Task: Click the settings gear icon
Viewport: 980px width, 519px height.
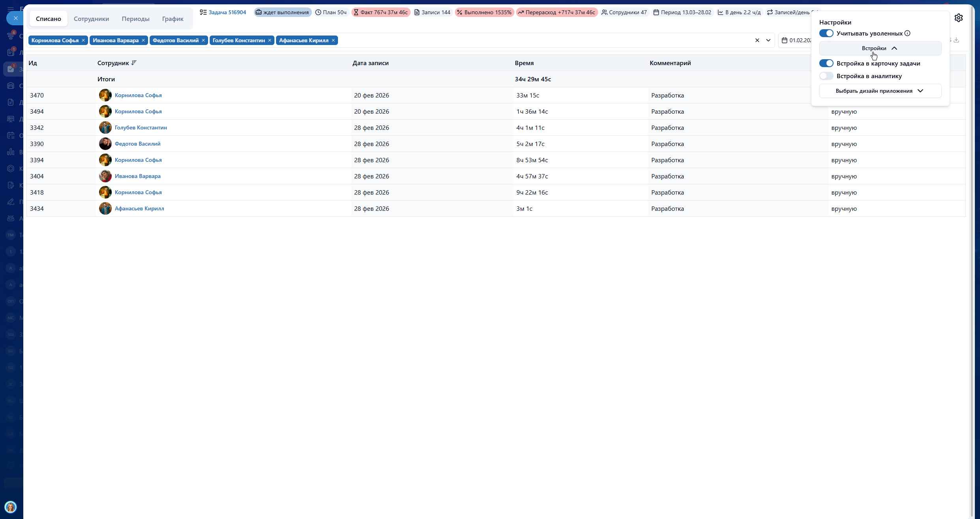Action: click(x=958, y=18)
